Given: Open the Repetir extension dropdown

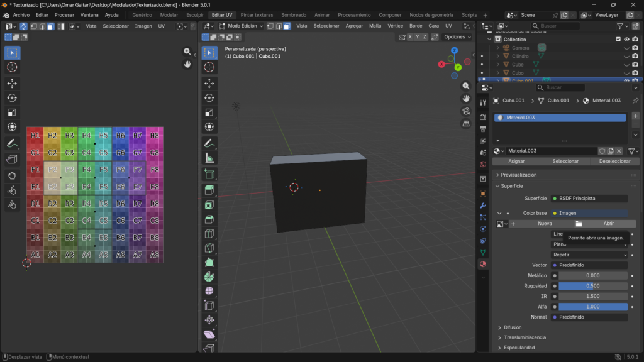Looking at the screenshot, I should pos(589,255).
